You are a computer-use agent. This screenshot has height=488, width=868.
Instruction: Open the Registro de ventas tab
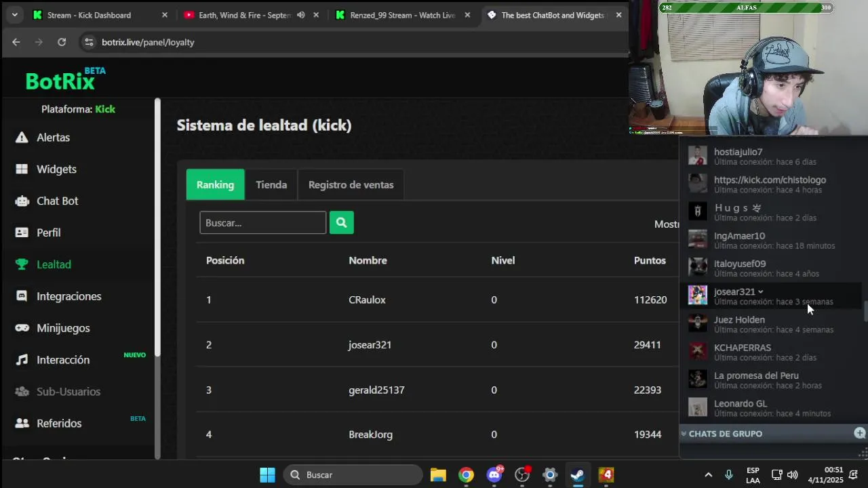pyautogui.click(x=351, y=184)
